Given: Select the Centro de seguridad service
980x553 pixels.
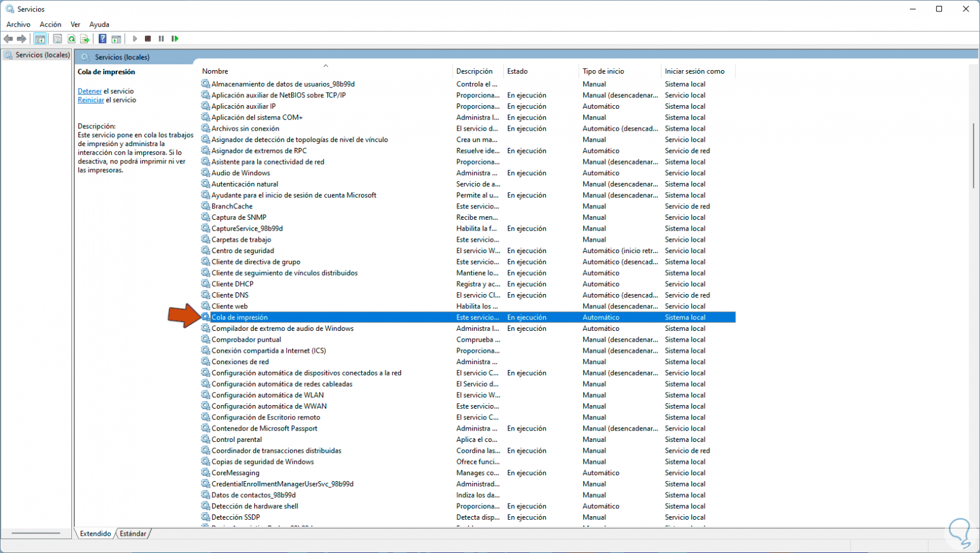Looking at the screenshot, I should click(243, 251).
